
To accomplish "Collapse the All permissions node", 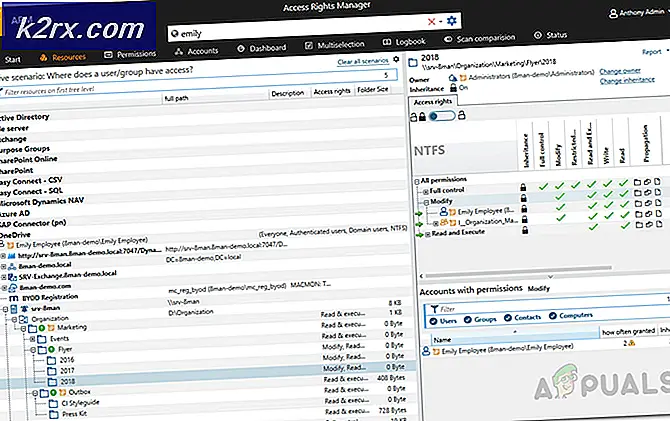I will tap(417, 181).
